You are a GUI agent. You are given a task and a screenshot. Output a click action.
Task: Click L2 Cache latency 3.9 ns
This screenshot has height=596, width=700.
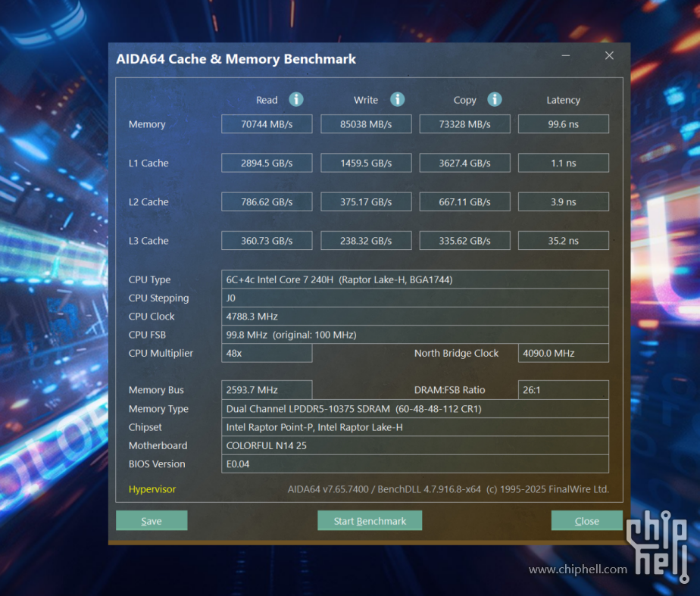(563, 201)
